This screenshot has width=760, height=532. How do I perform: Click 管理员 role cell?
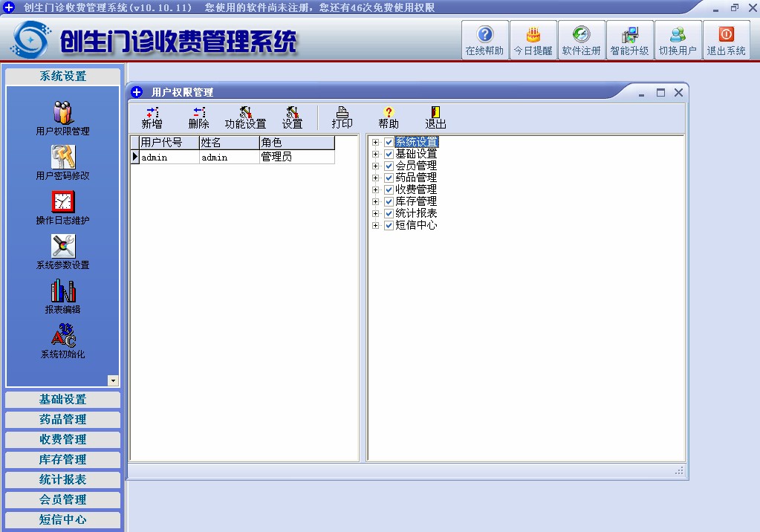pyautogui.click(x=297, y=157)
